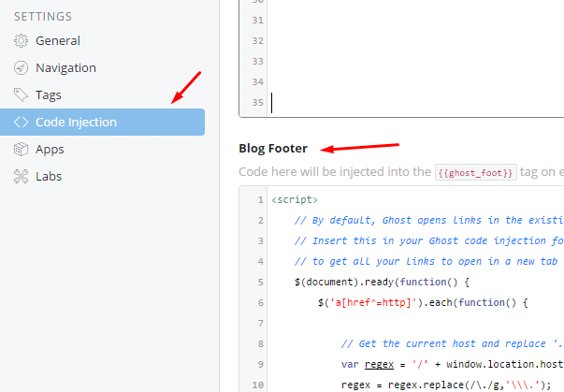Click the Tags label icon
564x392 pixels.
(x=21, y=94)
